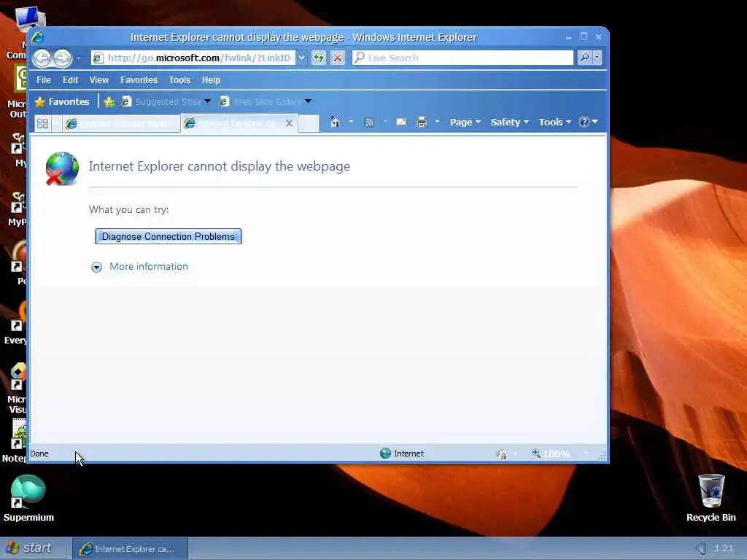Select the Recycle Bin desktop icon

coord(711,497)
